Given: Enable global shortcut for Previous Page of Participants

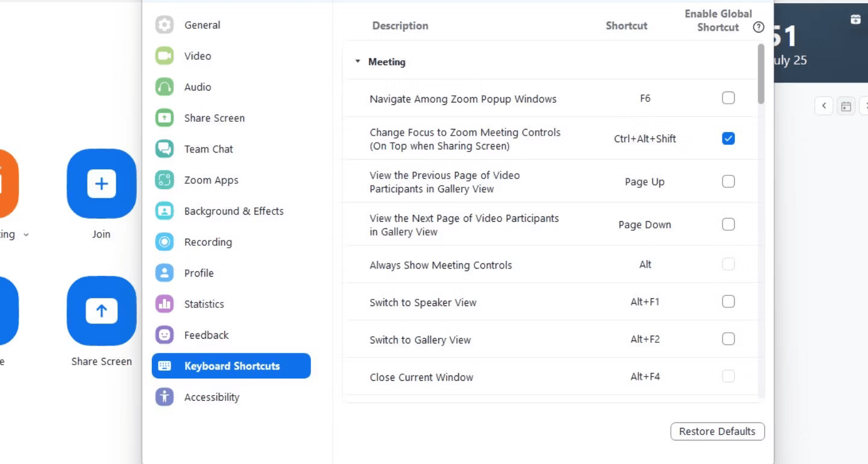Looking at the screenshot, I should coord(728,181).
